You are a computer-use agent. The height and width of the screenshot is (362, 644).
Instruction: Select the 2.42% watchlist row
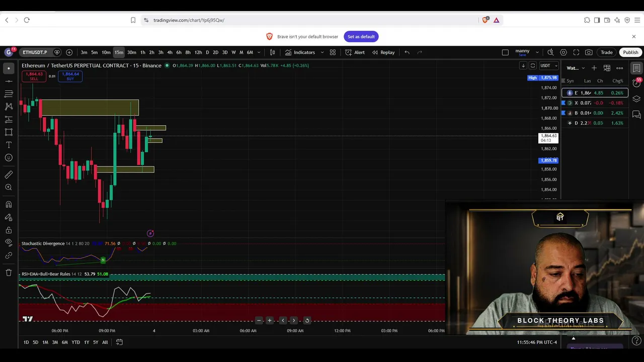click(x=595, y=113)
